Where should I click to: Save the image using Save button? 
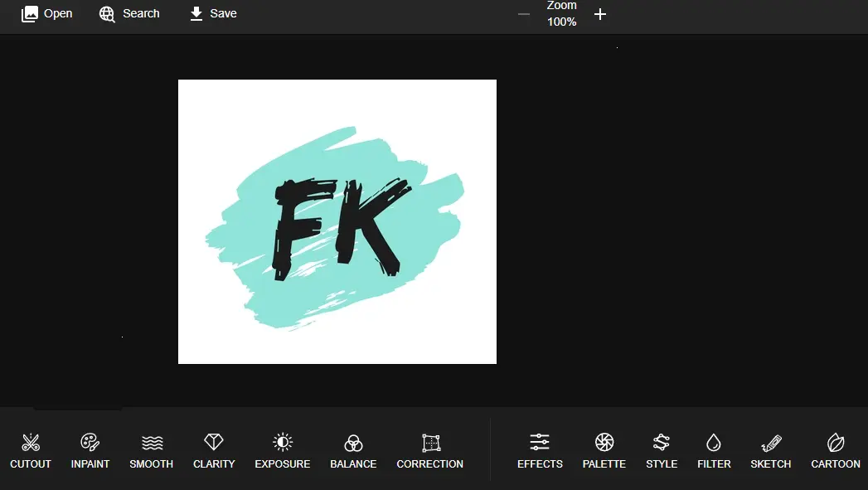tap(212, 14)
